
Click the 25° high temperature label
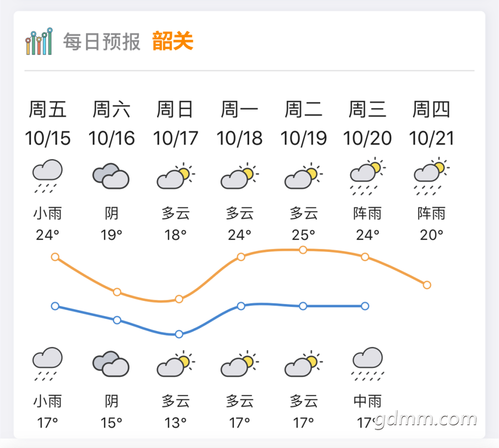(303, 235)
